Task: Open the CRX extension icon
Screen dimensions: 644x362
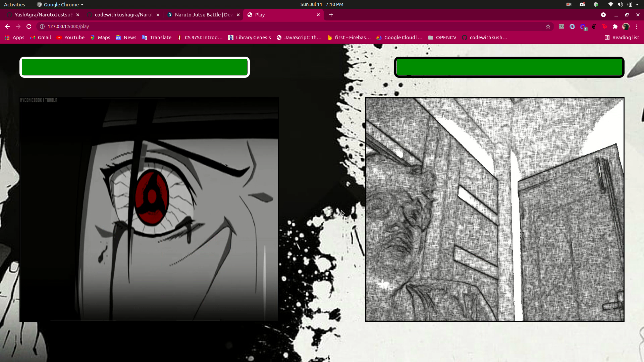Action: coord(561,26)
